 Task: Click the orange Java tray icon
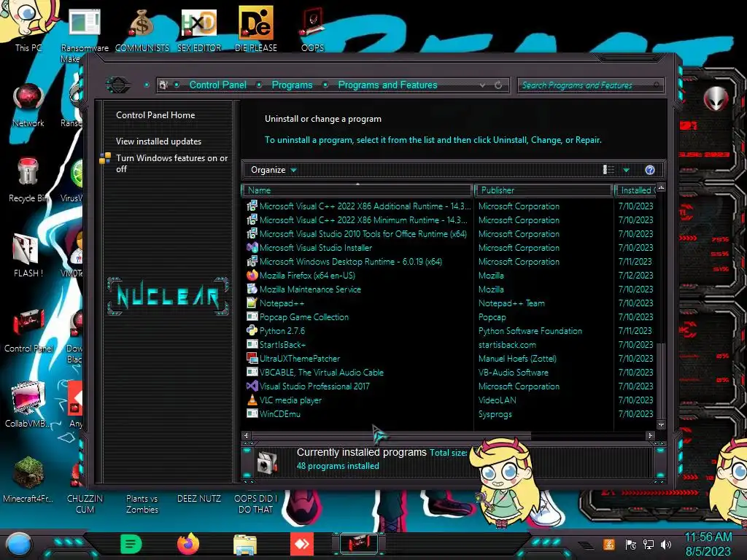(609, 544)
